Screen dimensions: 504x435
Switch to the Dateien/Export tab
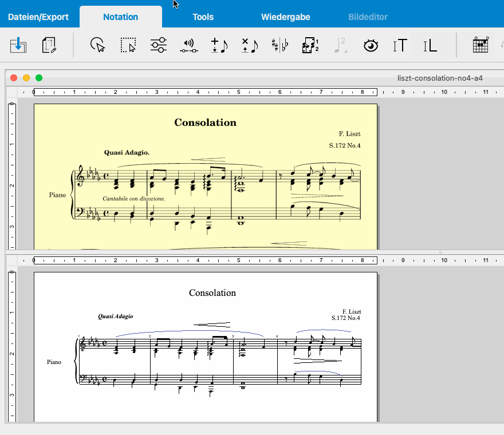[x=38, y=17]
